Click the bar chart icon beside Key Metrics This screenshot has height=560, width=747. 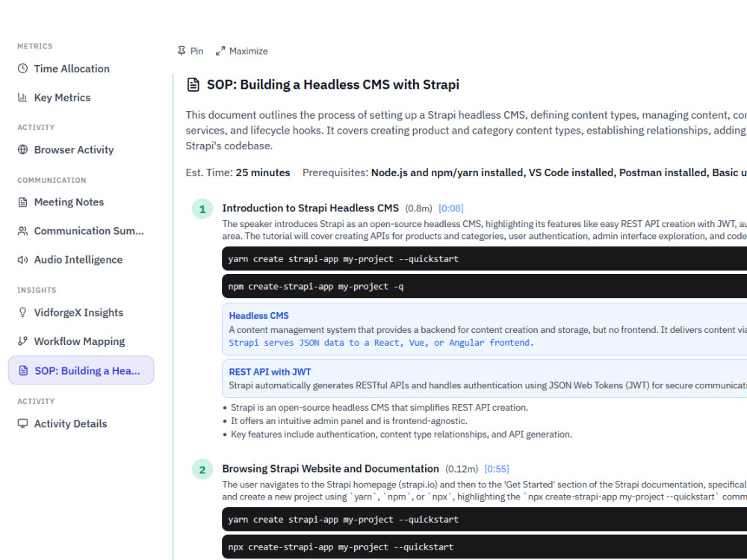[x=22, y=97]
